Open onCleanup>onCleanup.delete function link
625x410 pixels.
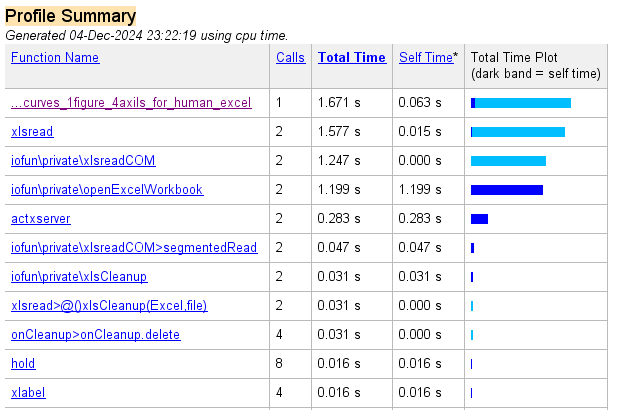click(x=96, y=335)
